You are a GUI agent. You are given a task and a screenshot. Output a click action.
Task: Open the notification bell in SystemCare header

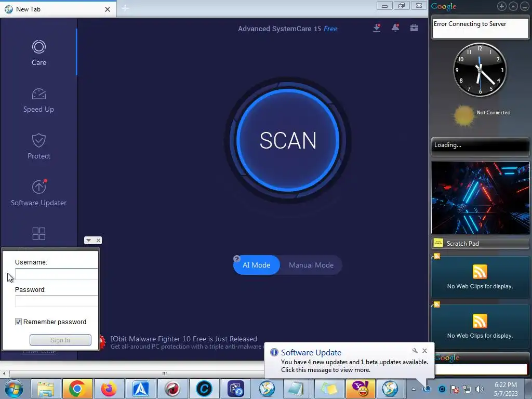coord(395,28)
